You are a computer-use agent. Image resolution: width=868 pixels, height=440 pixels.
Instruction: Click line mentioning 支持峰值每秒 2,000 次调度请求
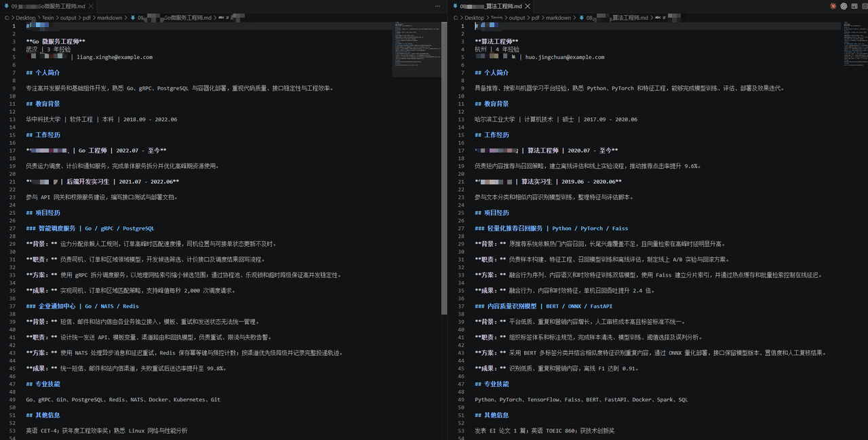[x=131, y=291]
